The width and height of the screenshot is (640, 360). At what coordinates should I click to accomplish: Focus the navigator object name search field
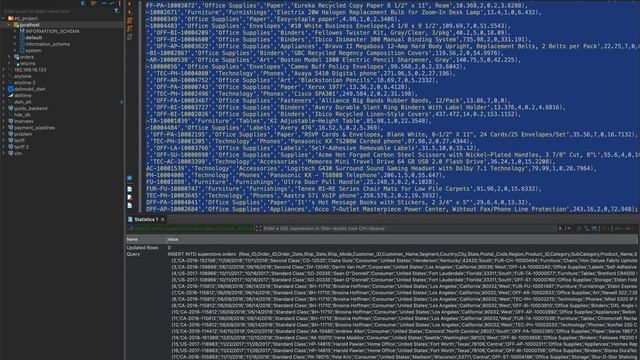click(57, 11)
